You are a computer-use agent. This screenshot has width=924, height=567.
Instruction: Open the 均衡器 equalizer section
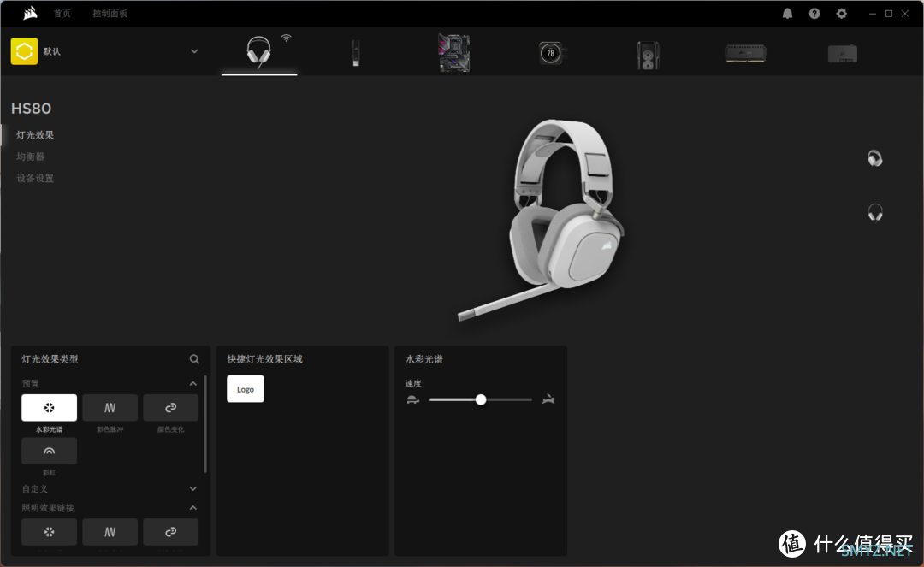click(31, 157)
